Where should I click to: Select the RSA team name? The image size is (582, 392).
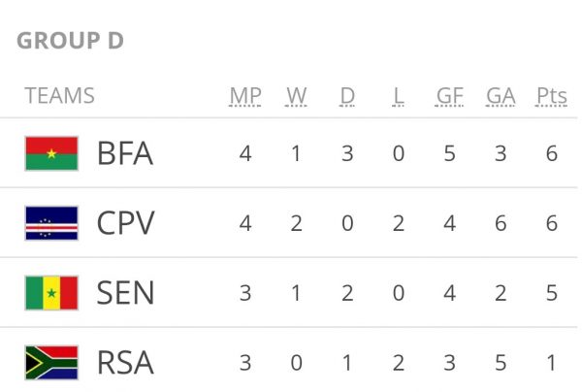pos(125,362)
